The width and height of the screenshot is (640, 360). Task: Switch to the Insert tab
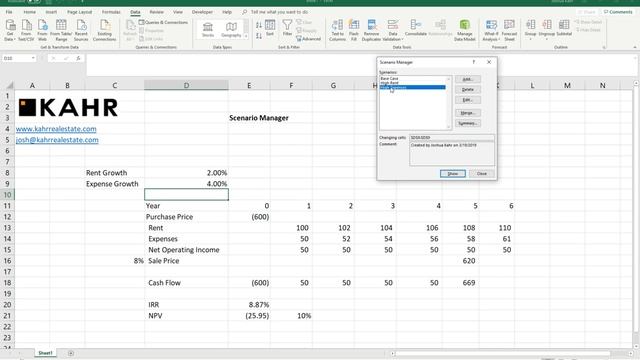click(x=51, y=12)
